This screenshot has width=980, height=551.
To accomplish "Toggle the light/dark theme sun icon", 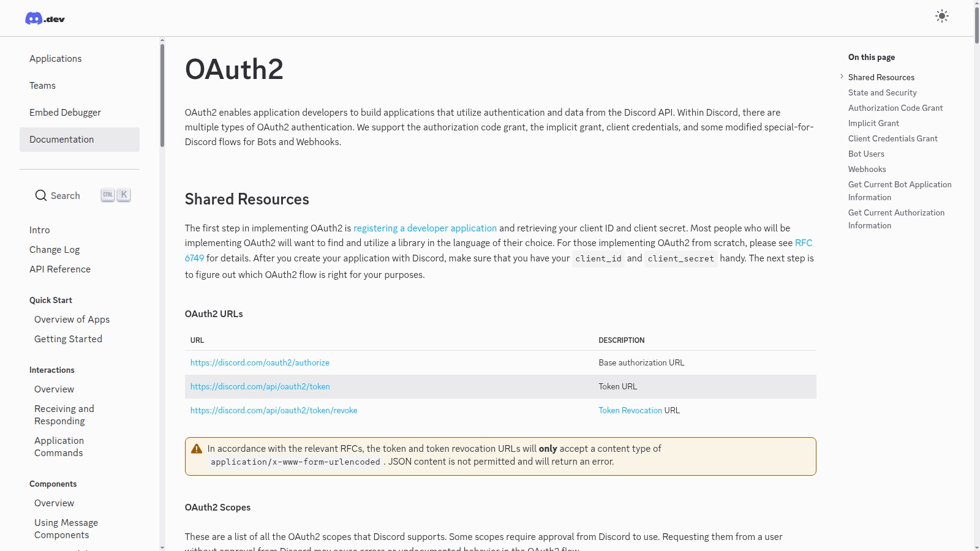I will coord(941,17).
